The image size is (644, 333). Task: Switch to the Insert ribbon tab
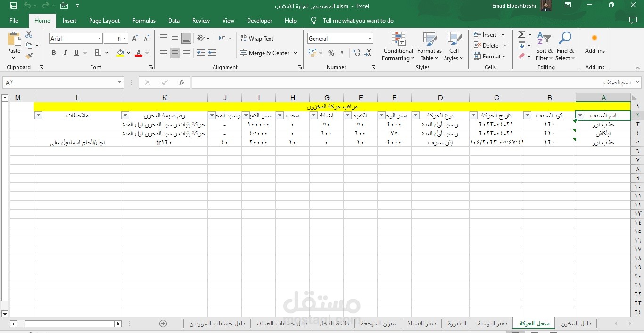coord(69,21)
